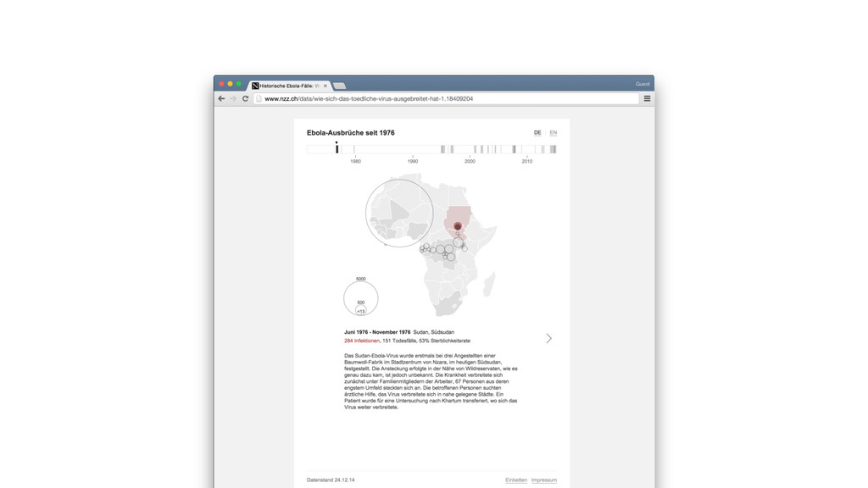Click the 'Ebola-Ausbrüche seit 1976' heading
This screenshot has width=868, height=488.
[350, 133]
